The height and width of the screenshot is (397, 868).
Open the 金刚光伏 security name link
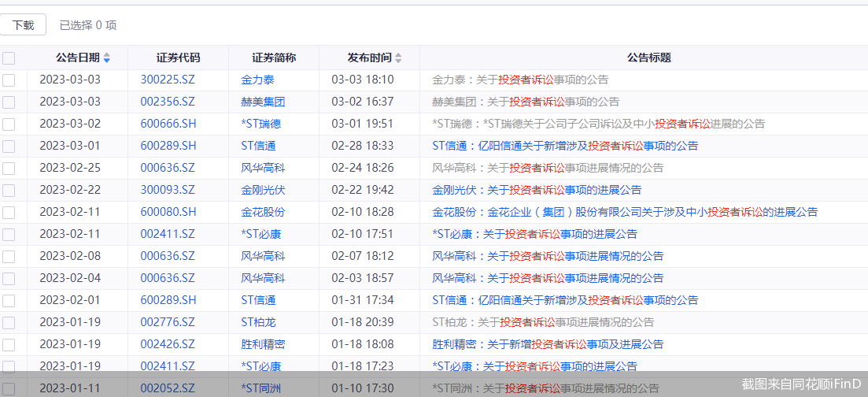point(263,190)
